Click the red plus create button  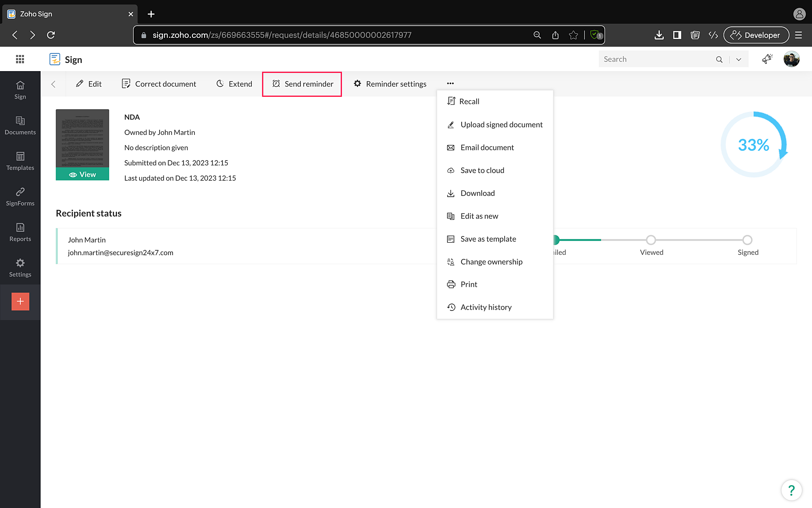point(20,302)
